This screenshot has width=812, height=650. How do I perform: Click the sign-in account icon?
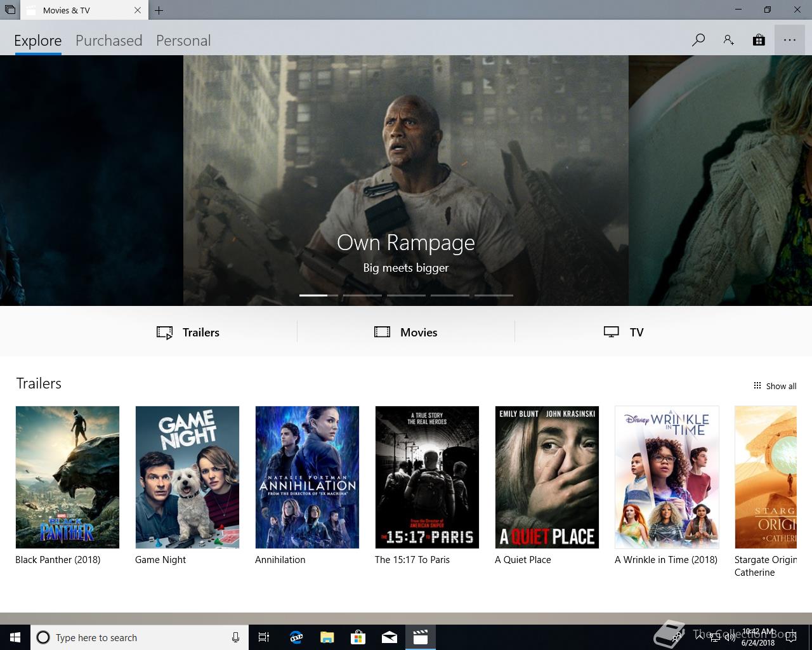click(728, 40)
